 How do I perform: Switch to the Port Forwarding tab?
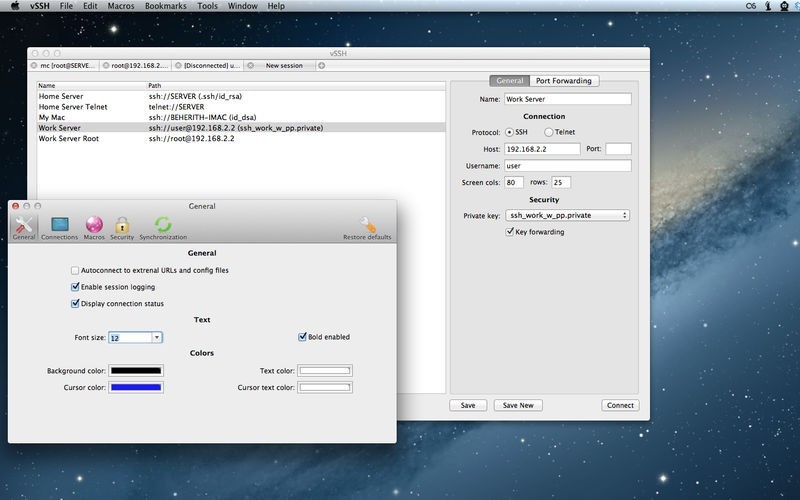pyautogui.click(x=563, y=81)
